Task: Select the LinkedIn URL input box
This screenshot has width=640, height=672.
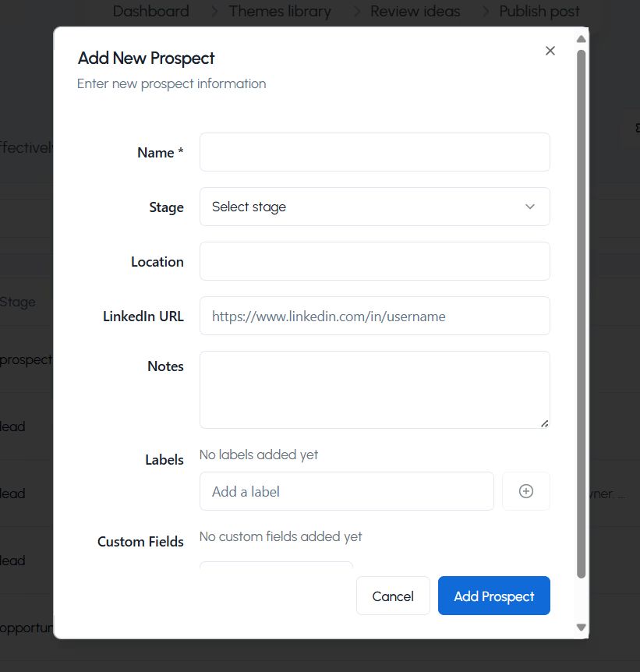Action: point(374,316)
